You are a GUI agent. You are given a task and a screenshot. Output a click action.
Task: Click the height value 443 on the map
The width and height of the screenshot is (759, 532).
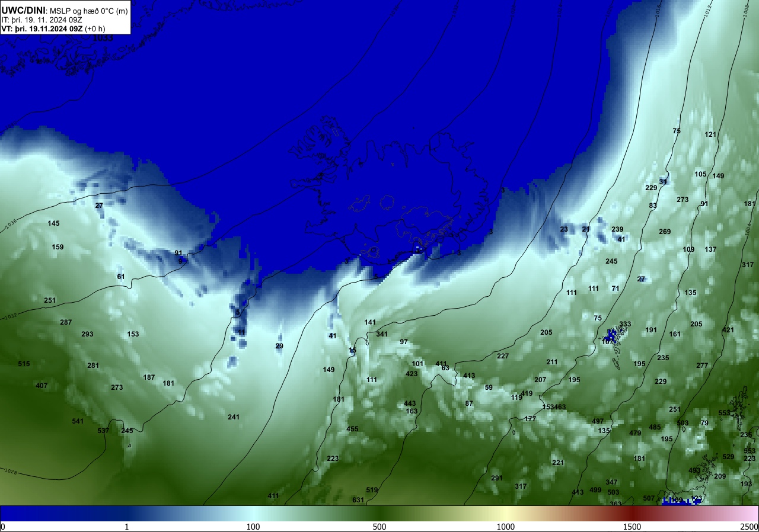[x=410, y=403]
